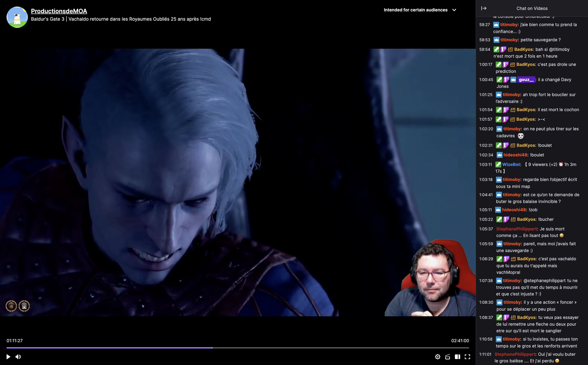Click BadKyos sword badge at 1:06:29

click(499, 259)
